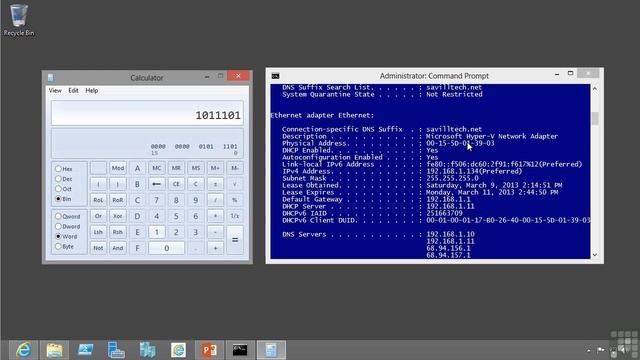This screenshot has height=360, width=640.
Task: Open the PowerPoint taskbar icon
Action: [209, 350]
